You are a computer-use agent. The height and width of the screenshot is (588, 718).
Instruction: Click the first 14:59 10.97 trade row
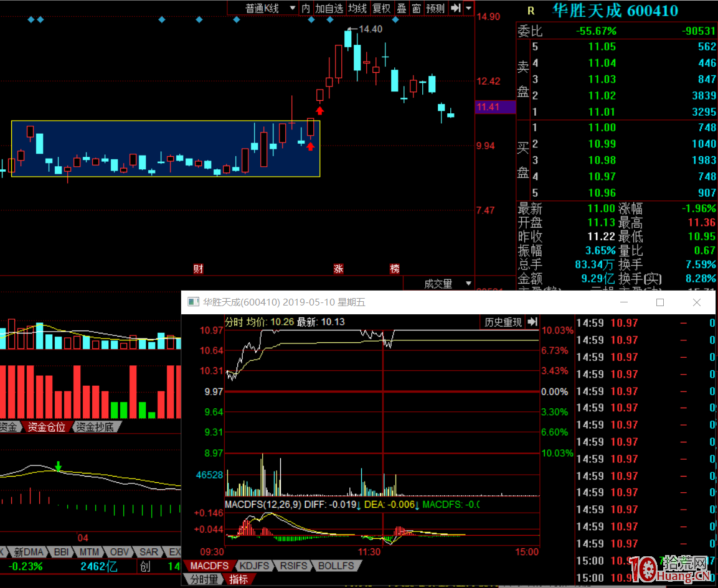[645, 323]
